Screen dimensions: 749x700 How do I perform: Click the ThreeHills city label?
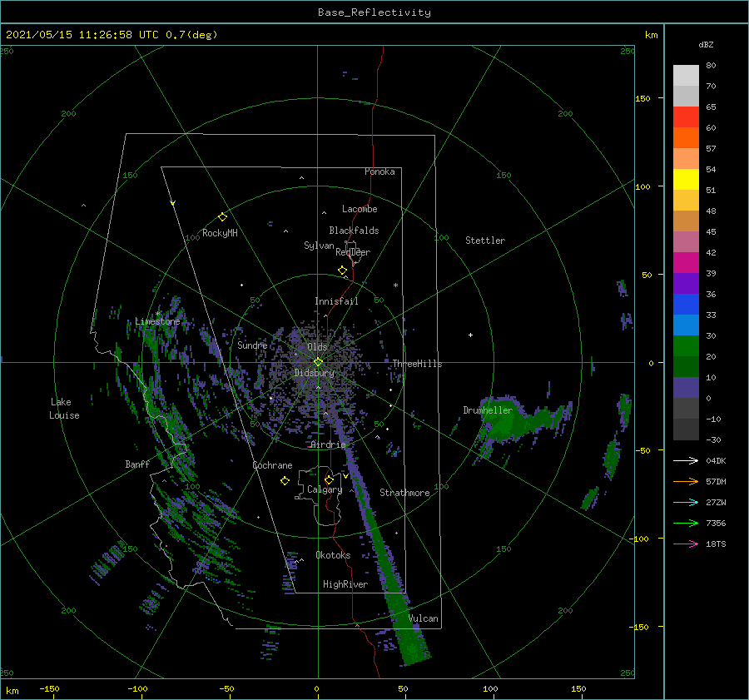[417, 364]
